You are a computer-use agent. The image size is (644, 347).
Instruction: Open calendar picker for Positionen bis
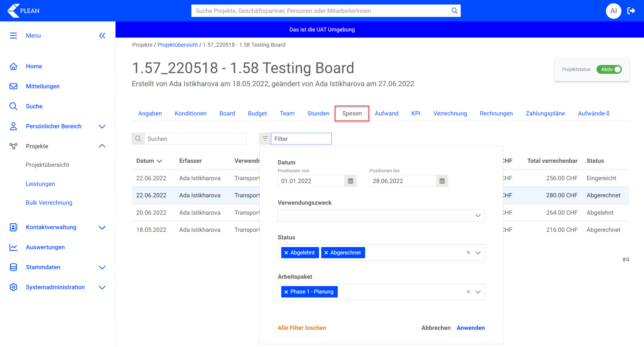coord(442,181)
